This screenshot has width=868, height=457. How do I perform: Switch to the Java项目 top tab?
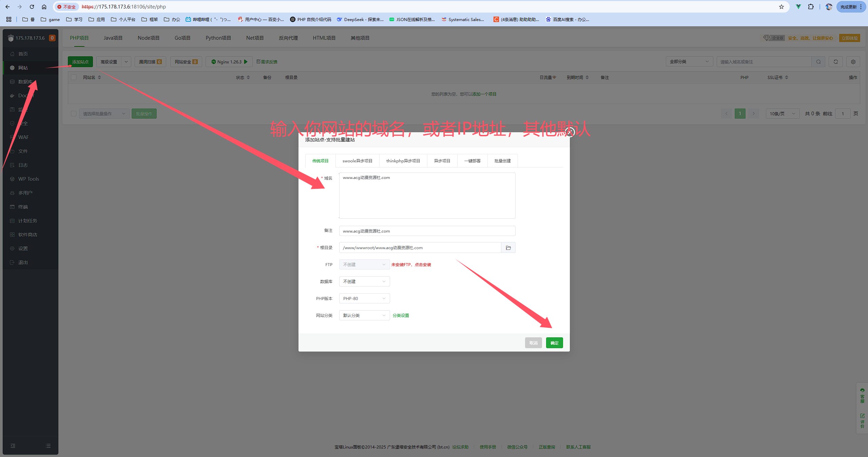[x=113, y=38]
